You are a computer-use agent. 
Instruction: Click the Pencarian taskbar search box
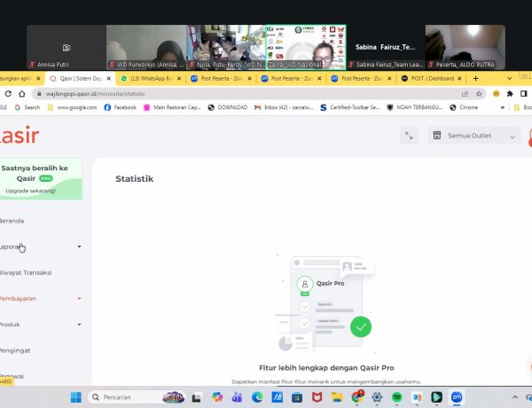coord(137,397)
